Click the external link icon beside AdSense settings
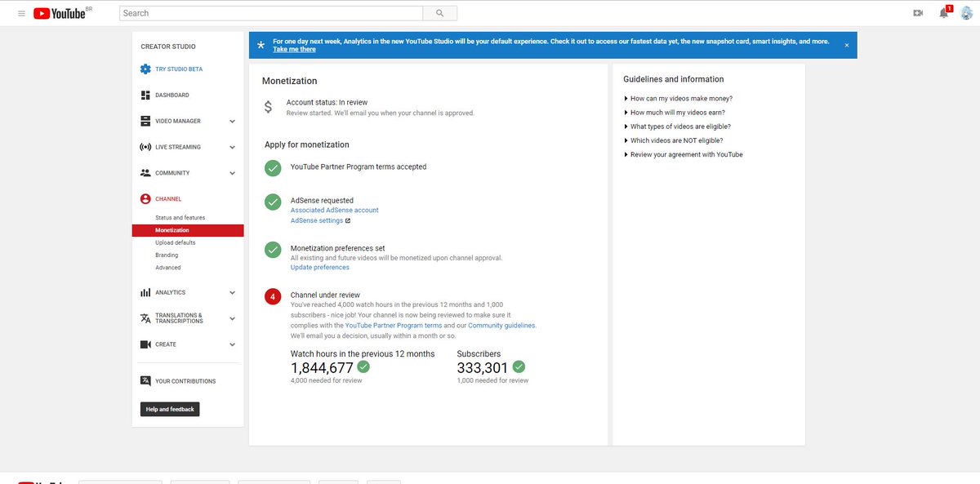This screenshot has height=484, width=980. tap(348, 220)
